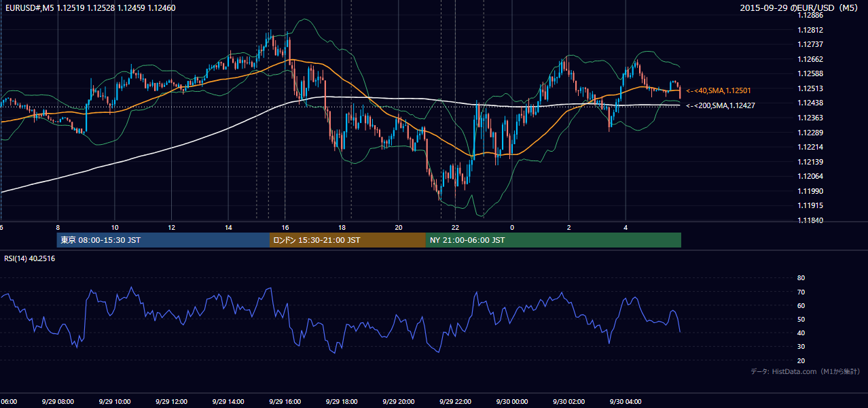Click the RSI(14) 40.2516 indicator label

pyautogui.click(x=30, y=258)
